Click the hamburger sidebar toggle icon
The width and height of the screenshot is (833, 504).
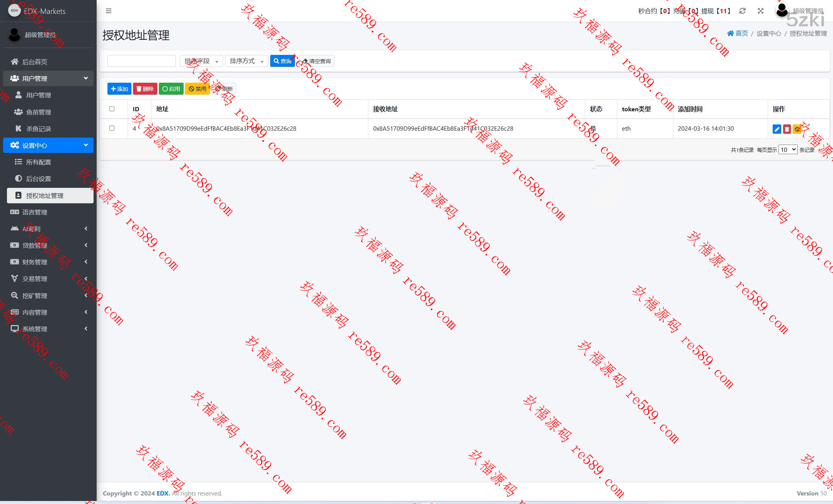109,11
